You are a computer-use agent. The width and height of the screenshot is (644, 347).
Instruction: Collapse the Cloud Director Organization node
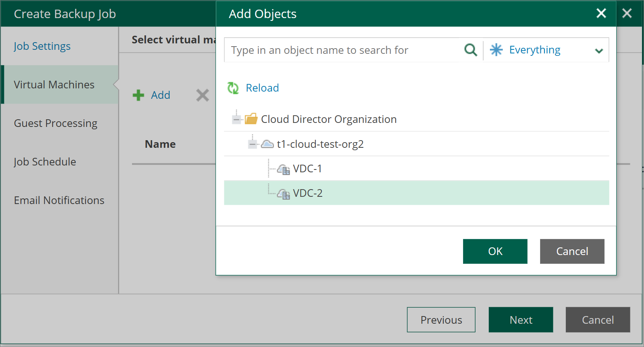click(x=237, y=119)
